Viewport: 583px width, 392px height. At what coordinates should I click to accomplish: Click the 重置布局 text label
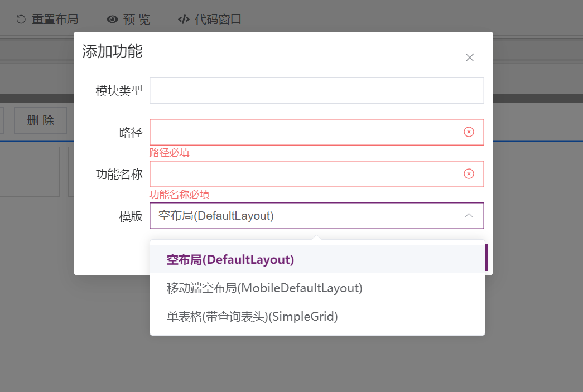tap(55, 20)
